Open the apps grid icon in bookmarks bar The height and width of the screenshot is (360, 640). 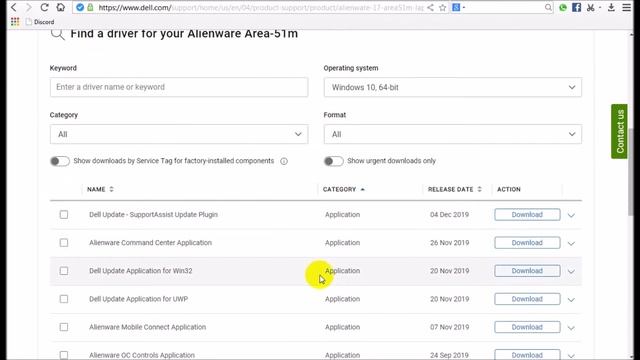[x=15, y=22]
